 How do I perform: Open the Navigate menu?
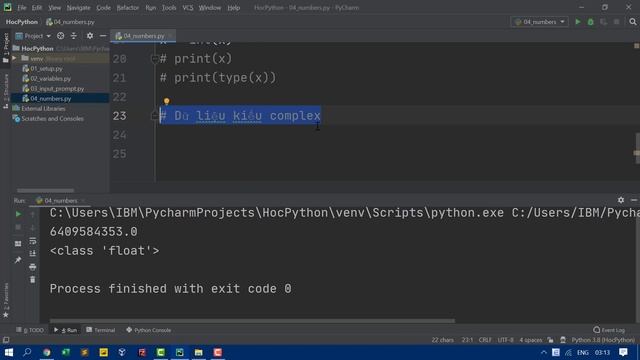tap(78, 7)
